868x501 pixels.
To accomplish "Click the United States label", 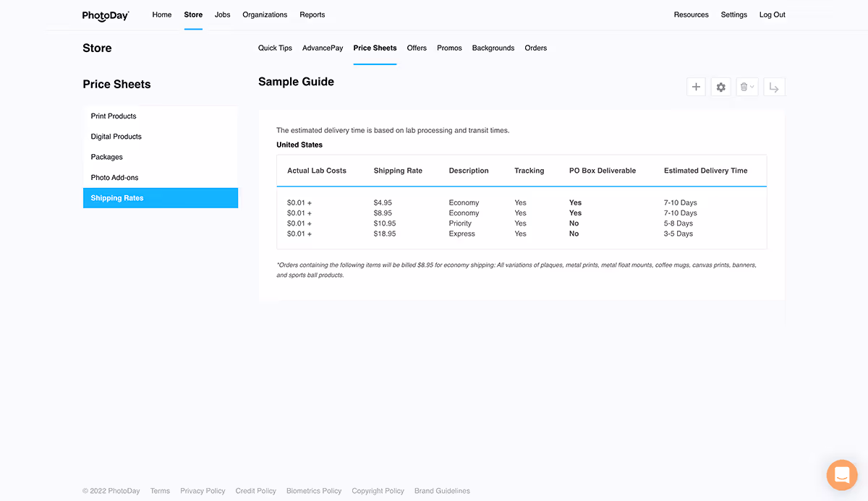I will pyautogui.click(x=299, y=145).
